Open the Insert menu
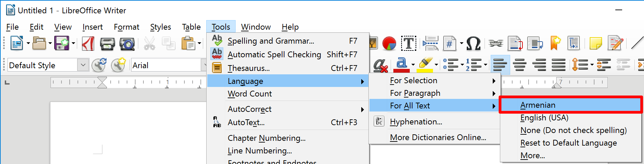This screenshot has width=644, height=164. (93, 27)
